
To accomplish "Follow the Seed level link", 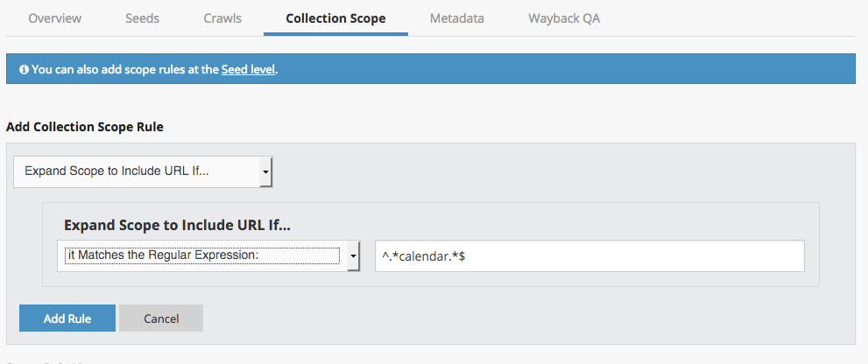I will point(249,69).
